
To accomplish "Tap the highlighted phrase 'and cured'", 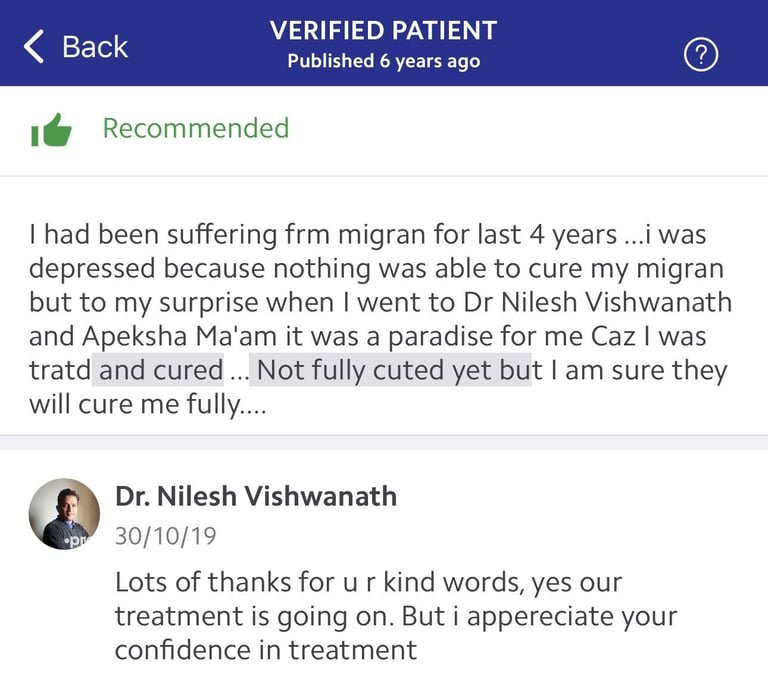I will pyautogui.click(x=158, y=370).
